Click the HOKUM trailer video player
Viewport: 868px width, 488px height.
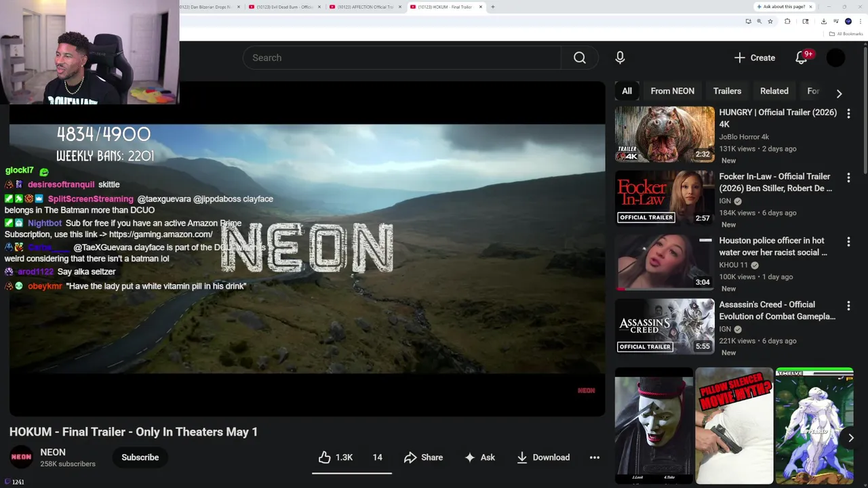coord(307,249)
